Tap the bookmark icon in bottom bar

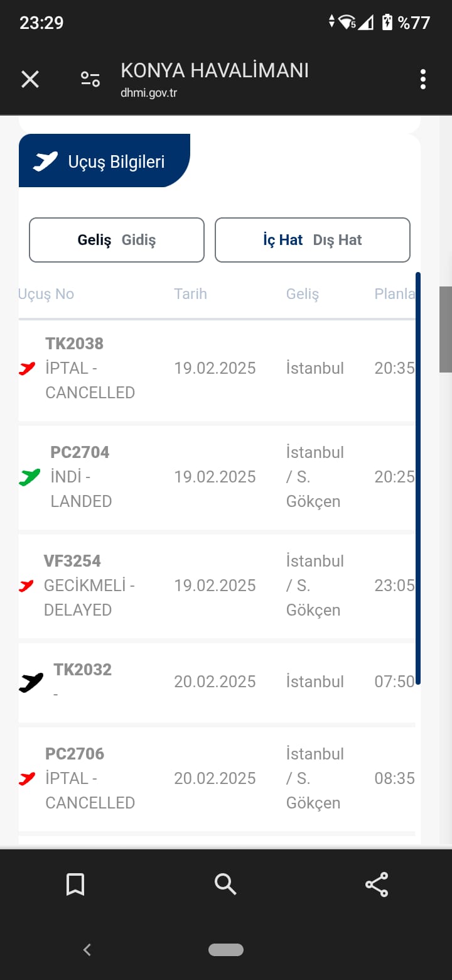point(75,885)
